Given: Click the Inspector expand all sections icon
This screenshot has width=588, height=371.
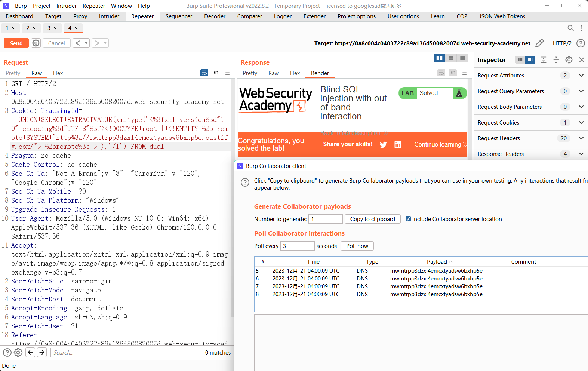Looking at the screenshot, I should point(544,60).
